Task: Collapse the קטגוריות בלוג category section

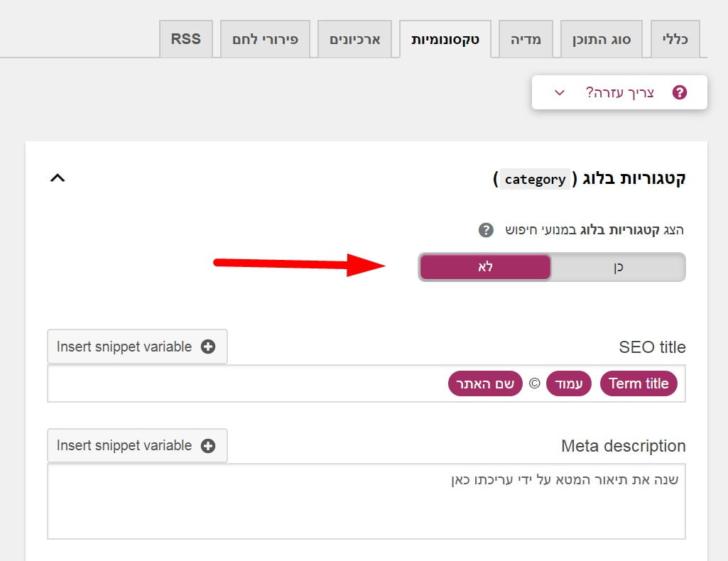Action: [58, 178]
